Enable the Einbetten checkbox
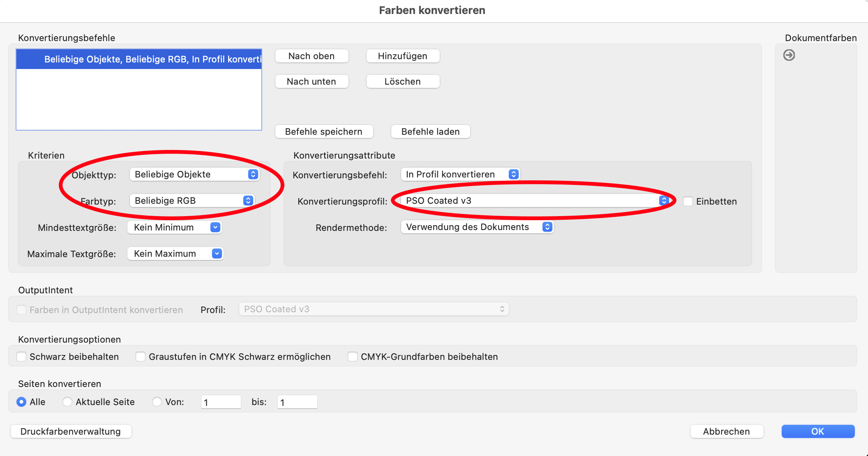Image resolution: width=868 pixels, height=456 pixels. pos(688,201)
